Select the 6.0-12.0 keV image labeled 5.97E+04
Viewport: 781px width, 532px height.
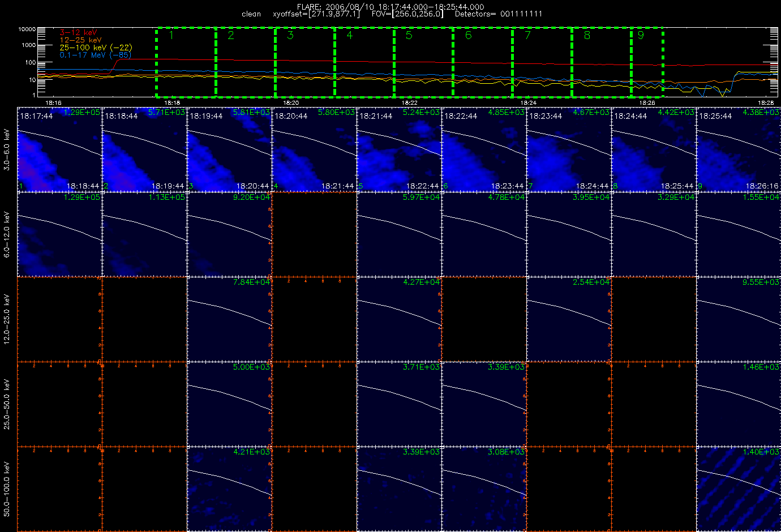[x=400, y=234]
